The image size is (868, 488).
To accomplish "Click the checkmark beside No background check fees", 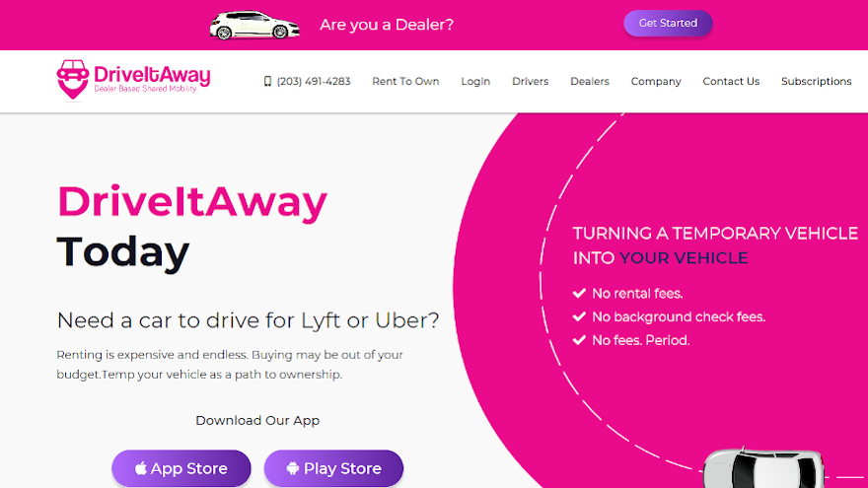I will [x=579, y=316].
